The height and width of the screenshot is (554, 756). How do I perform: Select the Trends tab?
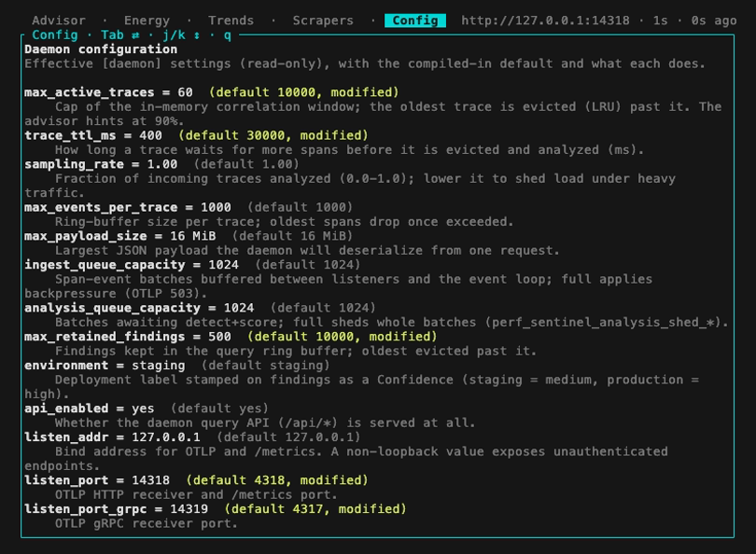231,21
